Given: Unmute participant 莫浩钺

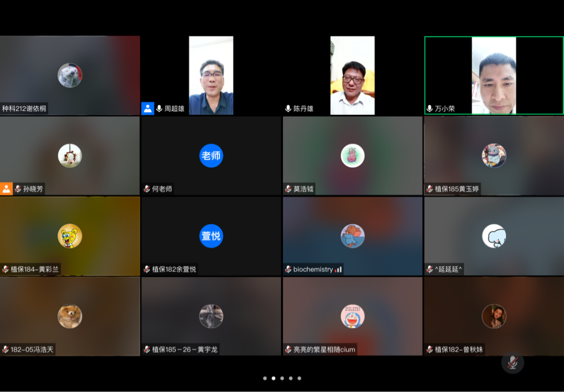Looking at the screenshot, I should point(288,189).
